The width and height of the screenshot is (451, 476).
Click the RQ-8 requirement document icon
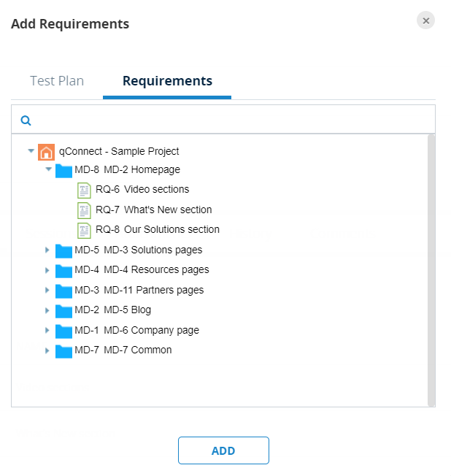85,230
